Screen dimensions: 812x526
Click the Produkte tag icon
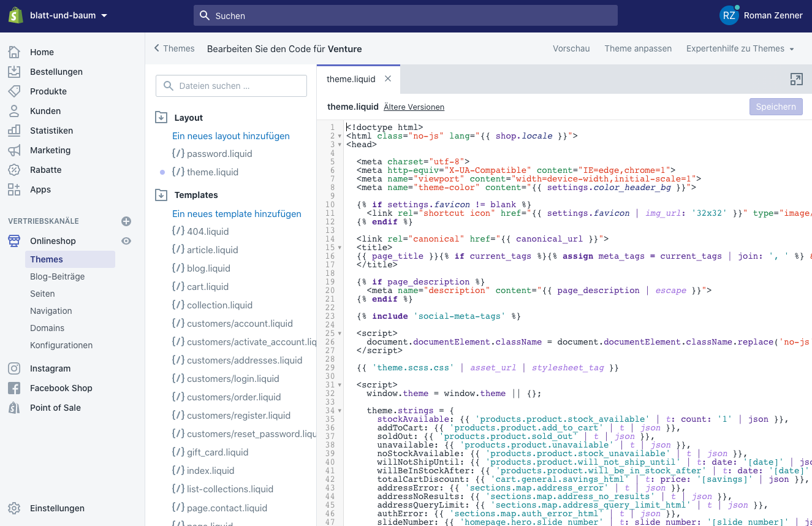tap(14, 91)
